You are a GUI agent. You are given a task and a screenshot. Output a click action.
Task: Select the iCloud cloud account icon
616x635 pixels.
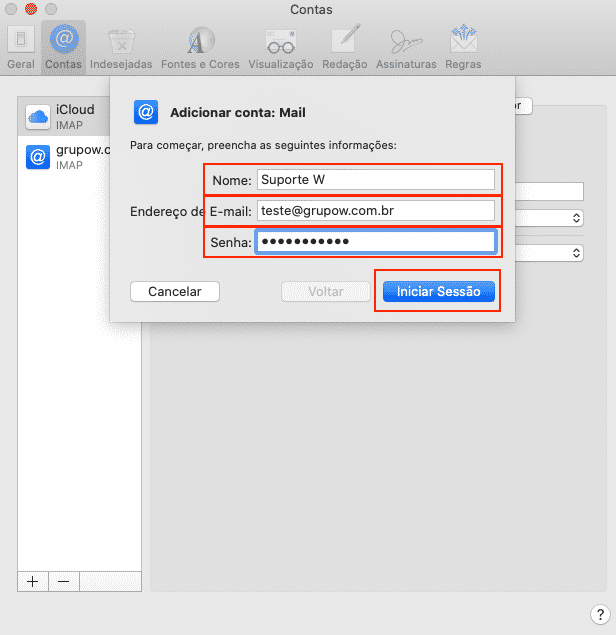tap(38, 117)
